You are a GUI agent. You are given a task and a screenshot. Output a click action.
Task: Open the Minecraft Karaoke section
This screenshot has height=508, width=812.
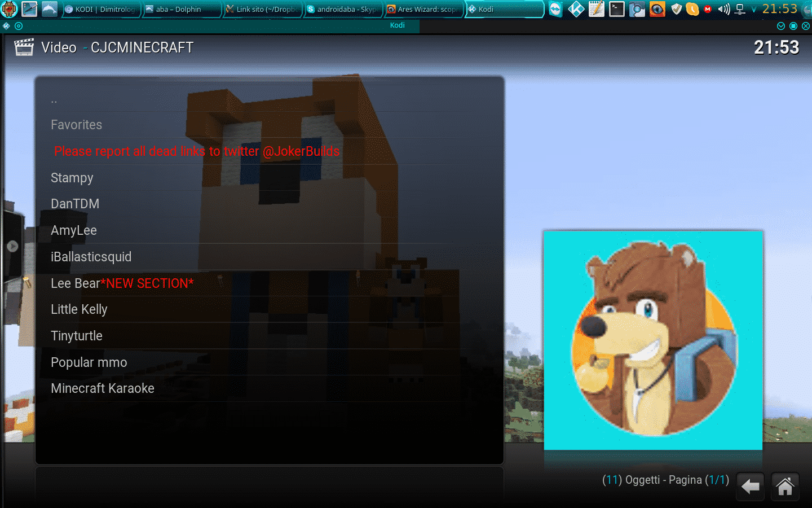tap(270, 388)
